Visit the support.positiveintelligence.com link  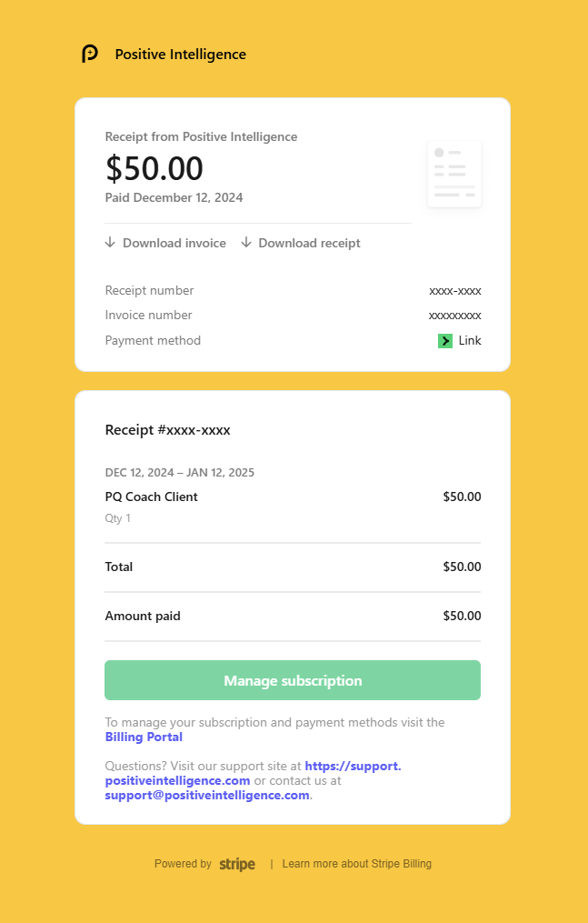pyautogui.click(x=254, y=774)
